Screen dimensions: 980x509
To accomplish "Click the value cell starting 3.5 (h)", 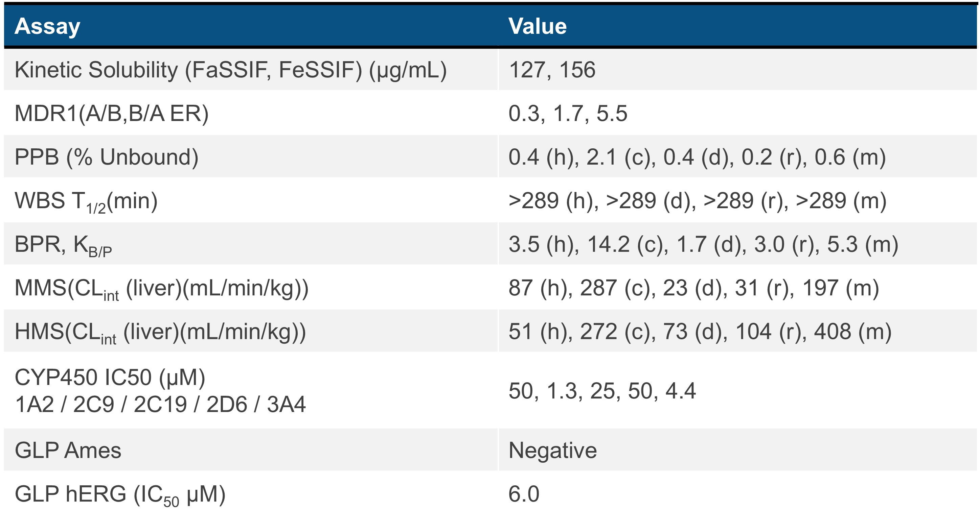I will coord(703,244).
